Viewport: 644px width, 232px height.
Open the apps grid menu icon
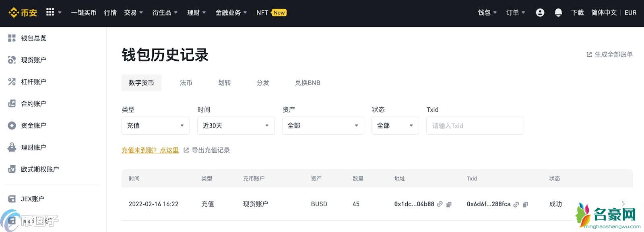coord(50,12)
